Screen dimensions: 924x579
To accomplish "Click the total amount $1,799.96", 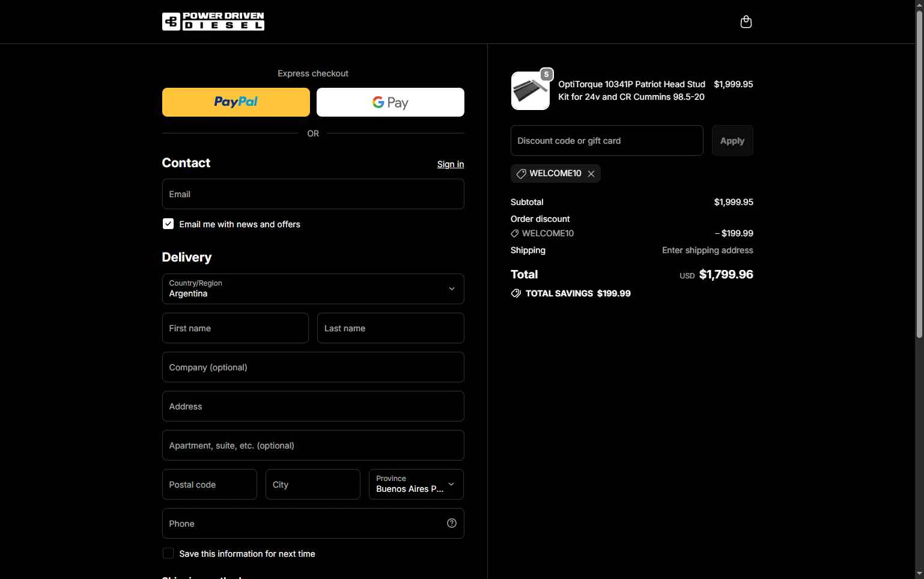I will (x=726, y=275).
